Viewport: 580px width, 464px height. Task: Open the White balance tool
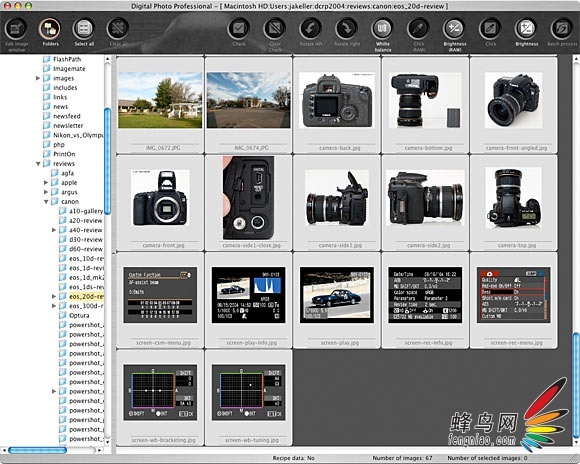[382, 28]
